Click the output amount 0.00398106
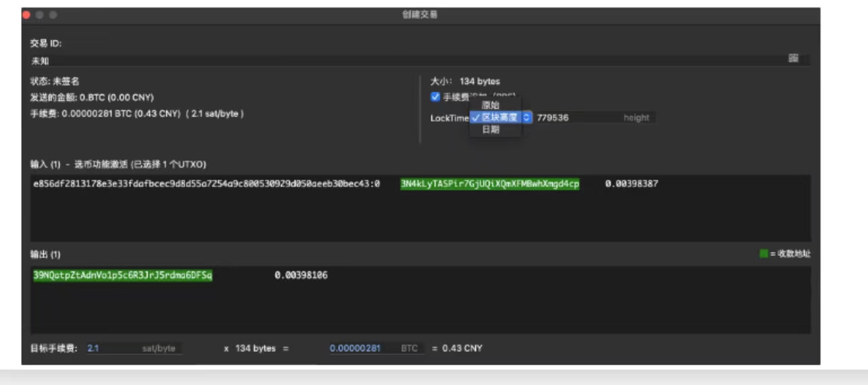 [x=301, y=276]
